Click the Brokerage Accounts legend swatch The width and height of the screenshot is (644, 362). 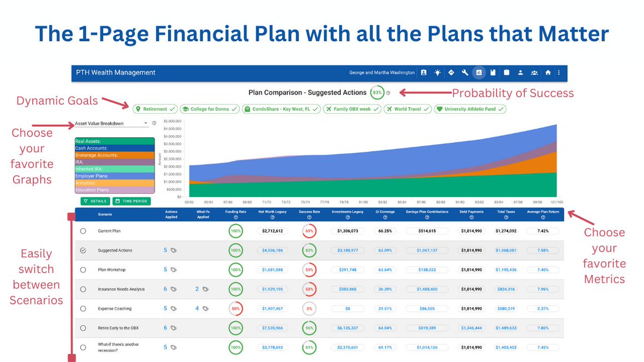pyautogui.click(x=115, y=155)
